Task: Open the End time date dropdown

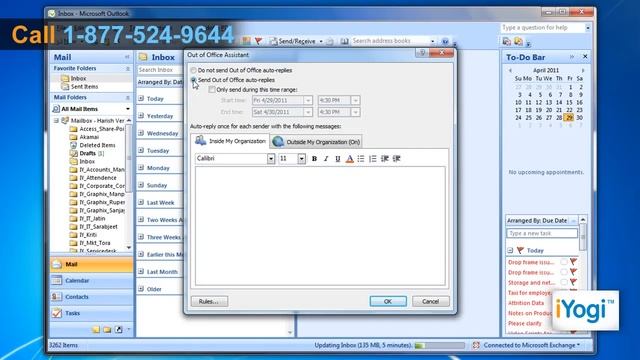Action: click(x=308, y=112)
